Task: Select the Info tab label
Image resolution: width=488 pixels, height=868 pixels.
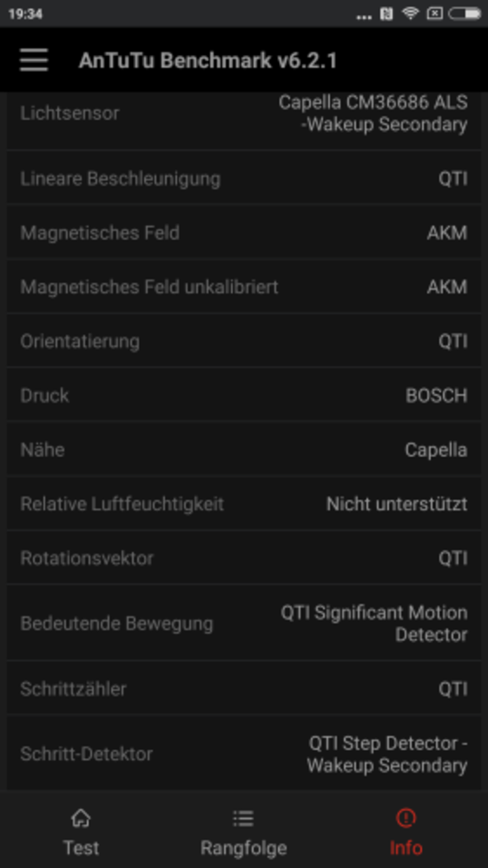Action: click(406, 848)
